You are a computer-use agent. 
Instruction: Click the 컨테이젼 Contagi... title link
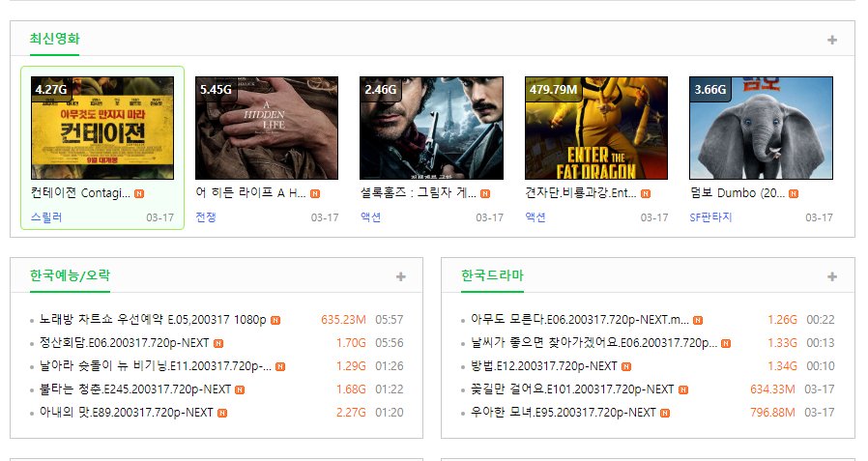tap(81, 193)
